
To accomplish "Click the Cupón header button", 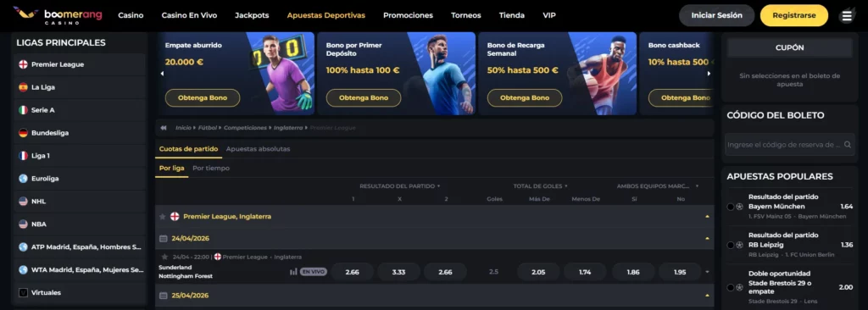I will point(790,47).
